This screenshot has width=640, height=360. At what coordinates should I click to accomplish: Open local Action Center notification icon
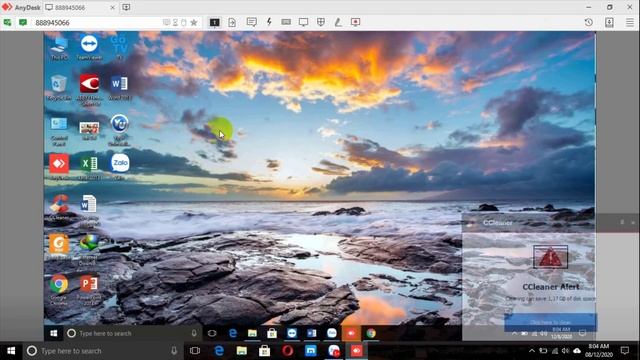tap(624, 351)
